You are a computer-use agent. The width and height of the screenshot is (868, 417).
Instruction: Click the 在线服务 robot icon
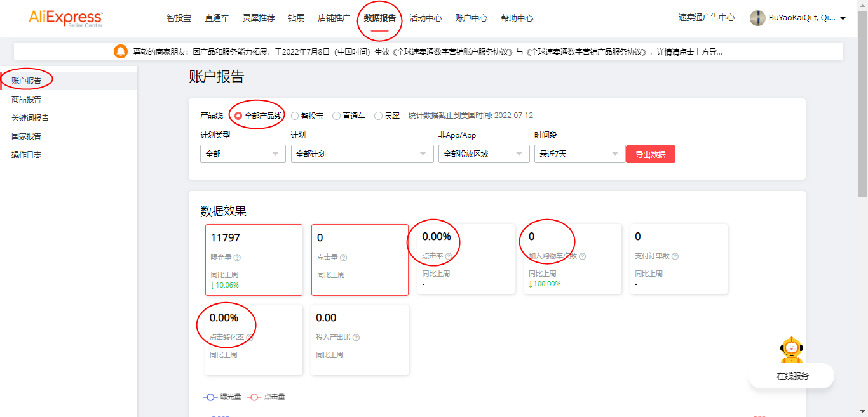coord(791,348)
